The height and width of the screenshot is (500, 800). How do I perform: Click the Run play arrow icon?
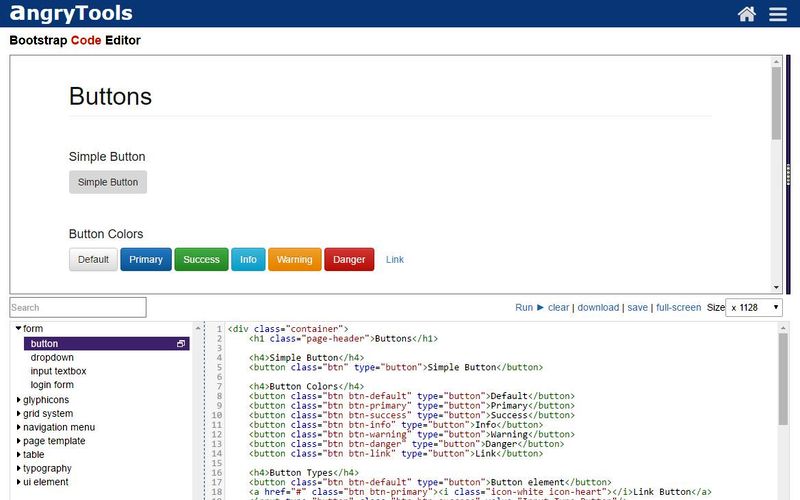coord(540,307)
